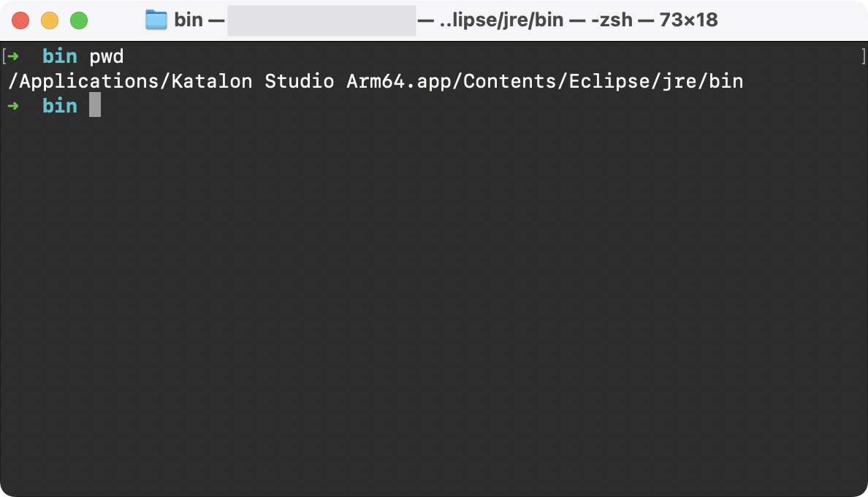Click "bin" directory name on last prompt
Screen dimensions: 868x497
pyautogui.click(x=60, y=106)
